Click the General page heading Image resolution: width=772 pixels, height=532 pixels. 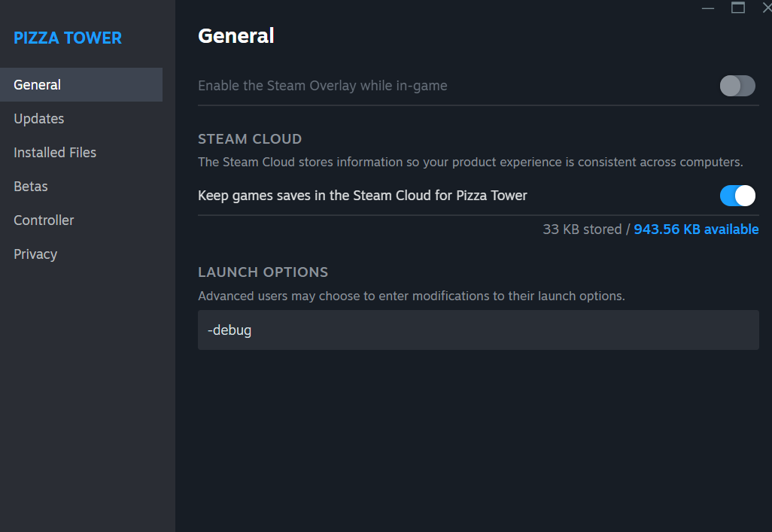click(x=236, y=35)
